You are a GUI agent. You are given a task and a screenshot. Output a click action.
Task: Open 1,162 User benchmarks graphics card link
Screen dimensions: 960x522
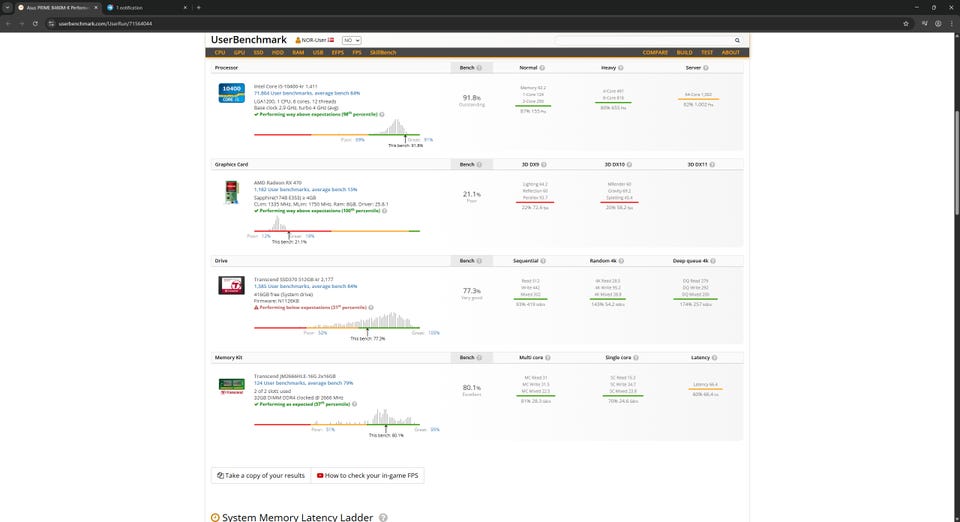point(306,190)
